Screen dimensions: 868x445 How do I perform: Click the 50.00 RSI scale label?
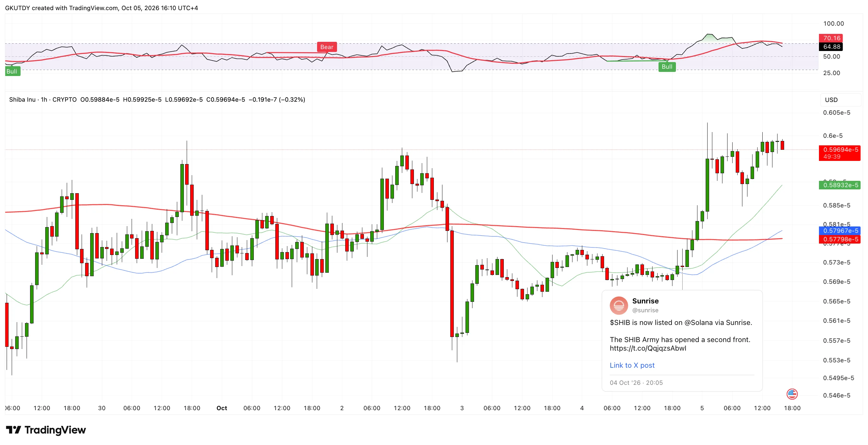(x=831, y=56)
